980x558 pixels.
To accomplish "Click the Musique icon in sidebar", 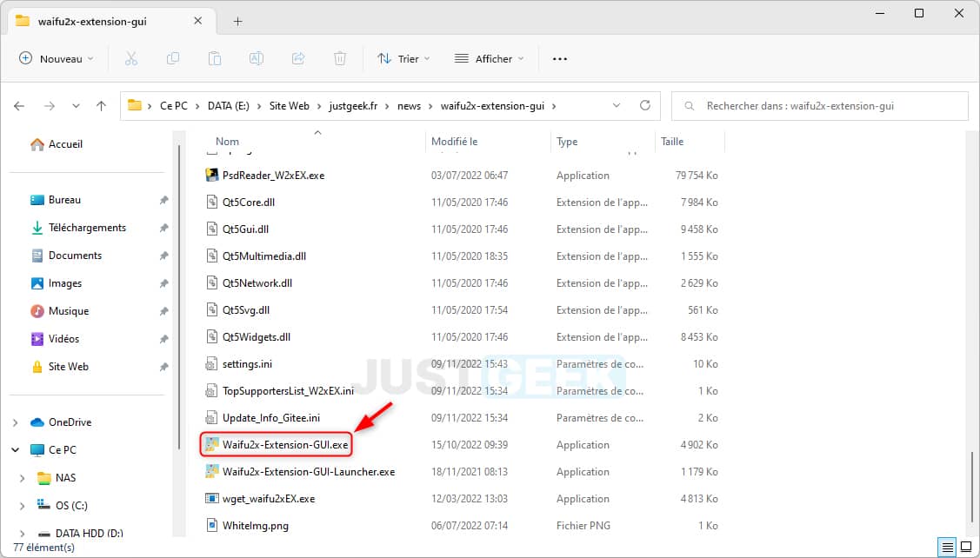I will [37, 311].
